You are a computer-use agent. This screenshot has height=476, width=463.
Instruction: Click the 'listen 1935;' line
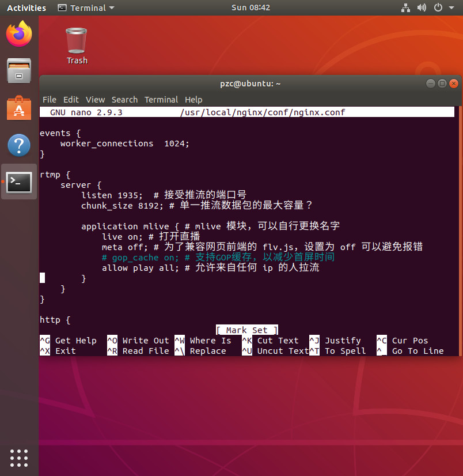[164, 195]
